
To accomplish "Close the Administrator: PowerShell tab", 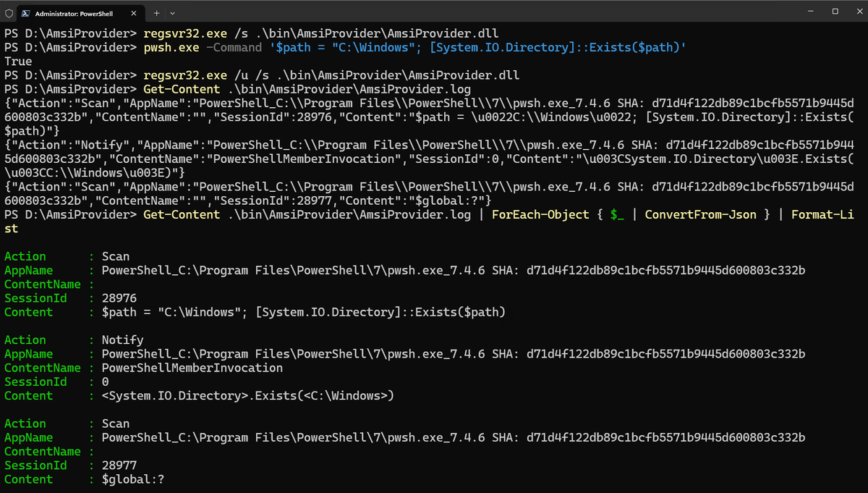I will (132, 12).
